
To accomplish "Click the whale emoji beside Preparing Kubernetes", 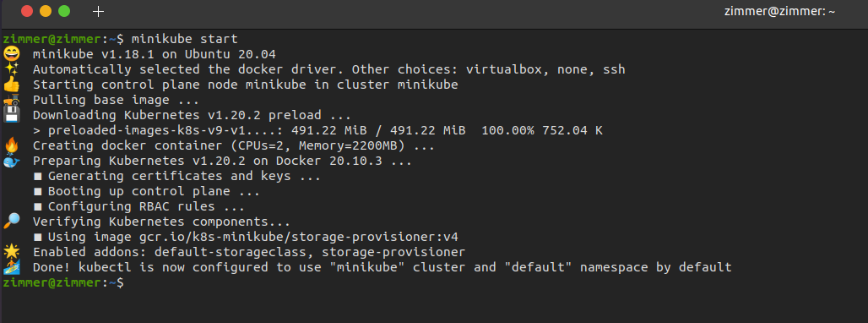I will tap(11, 161).
